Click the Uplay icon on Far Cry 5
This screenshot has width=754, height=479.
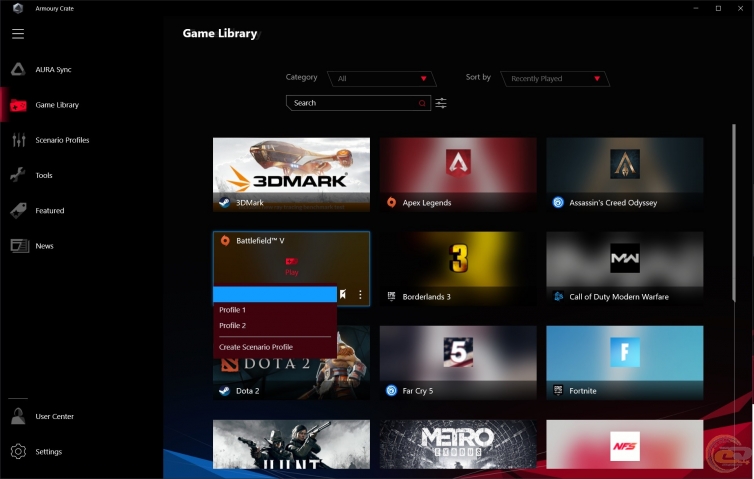[x=391, y=391]
